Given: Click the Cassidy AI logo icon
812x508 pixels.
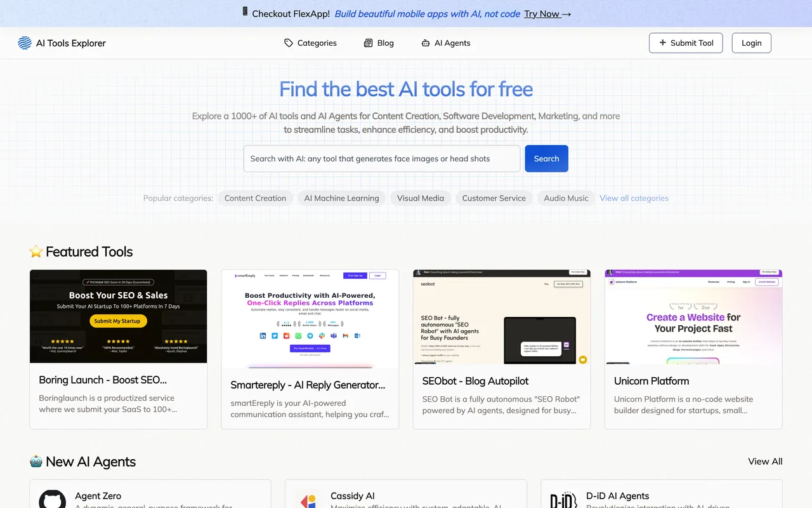Looking at the screenshot, I should (x=308, y=499).
